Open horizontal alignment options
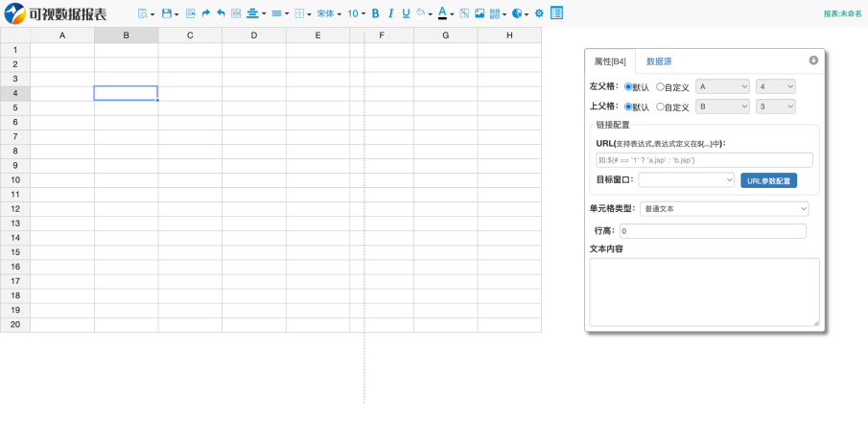Image resolution: width=868 pixels, height=424 pixels. tap(256, 13)
